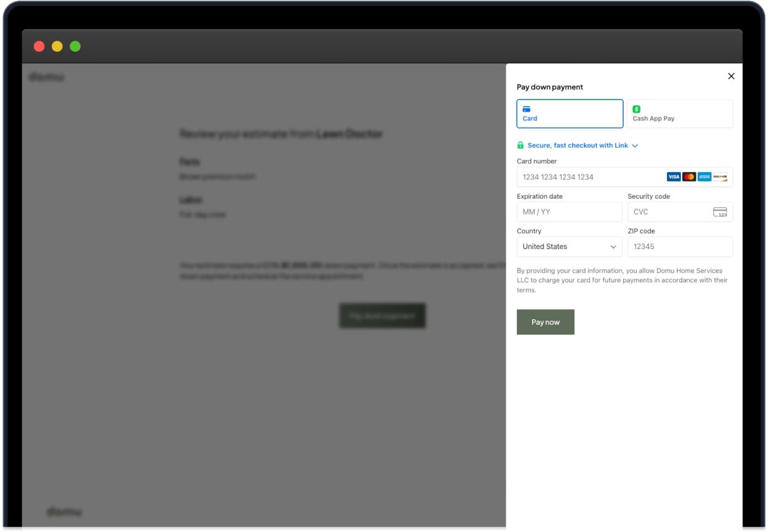Click the Expiration date MM/YY field
This screenshot has height=532, width=769.
pos(569,212)
